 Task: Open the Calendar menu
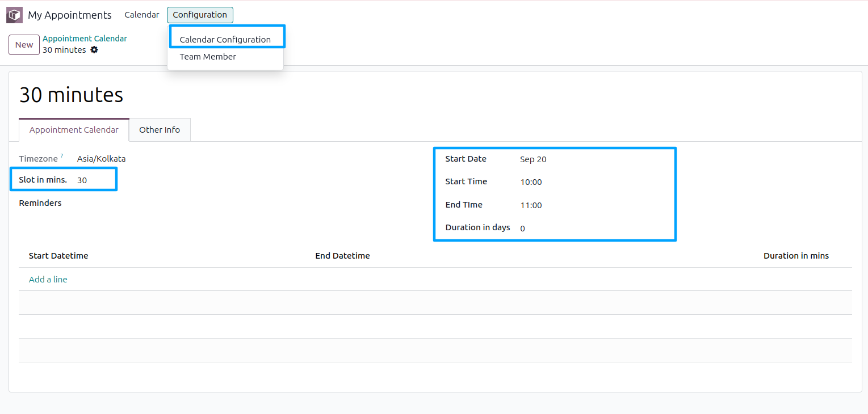tap(141, 15)
